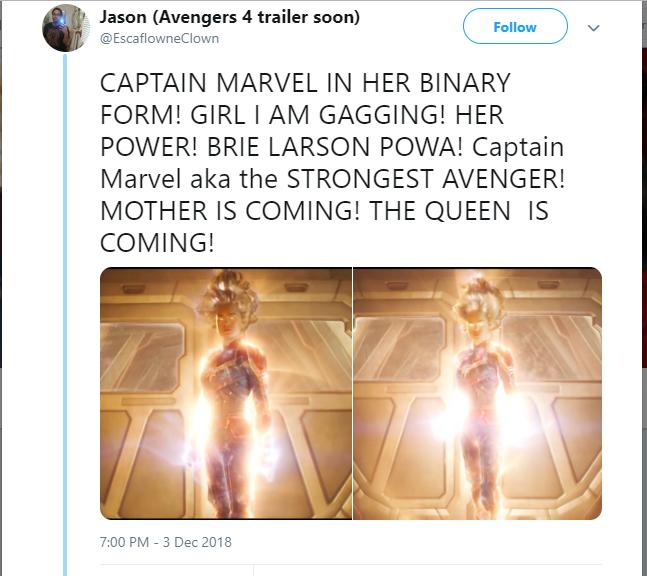This screenshot has width=647, height=576.
Task: Click the display name 'Jason (Avengers 4 trailer soon)'
Action: 231,19
